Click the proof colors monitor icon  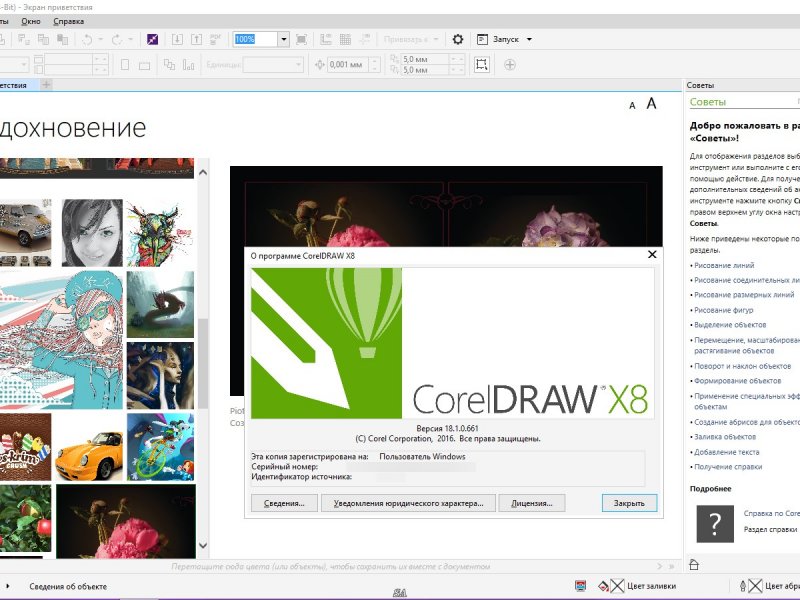(x=581, y=586)
